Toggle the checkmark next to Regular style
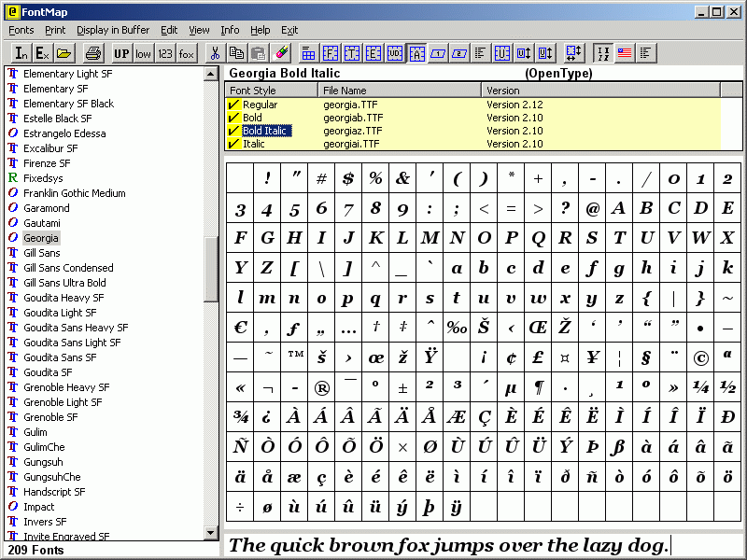The height and width of the screenshot is (560, 747). click(233, 105)
